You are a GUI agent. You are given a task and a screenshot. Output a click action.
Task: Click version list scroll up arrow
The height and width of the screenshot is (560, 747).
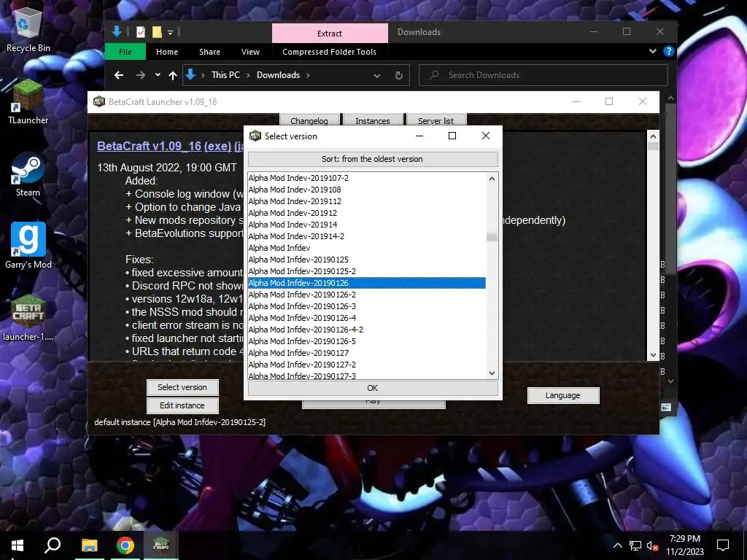tap(492, 179)
